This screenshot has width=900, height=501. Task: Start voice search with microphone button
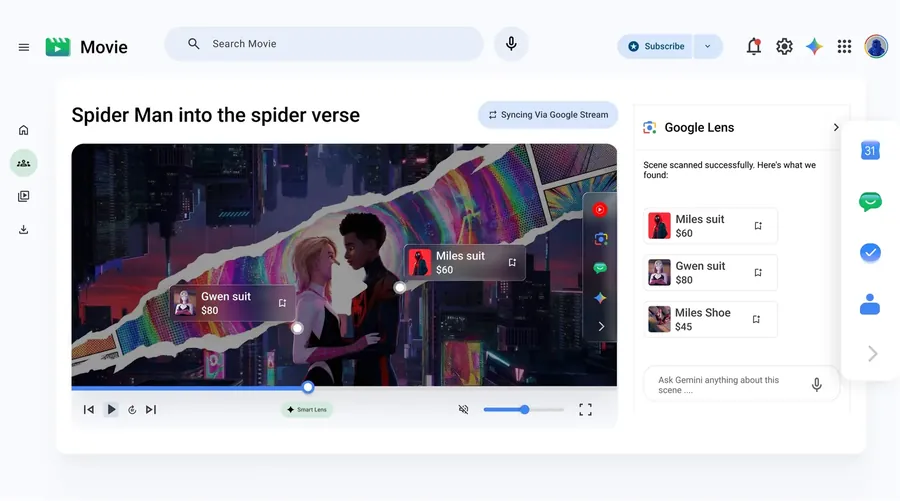pyautogui.click(x=511, y=44)
